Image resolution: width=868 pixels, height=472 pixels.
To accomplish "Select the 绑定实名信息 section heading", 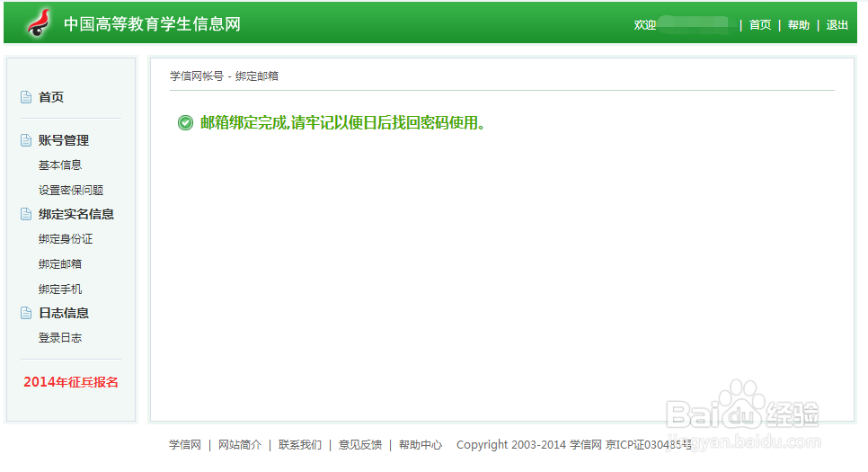I will pyautogui.click(x=76, y=214).
